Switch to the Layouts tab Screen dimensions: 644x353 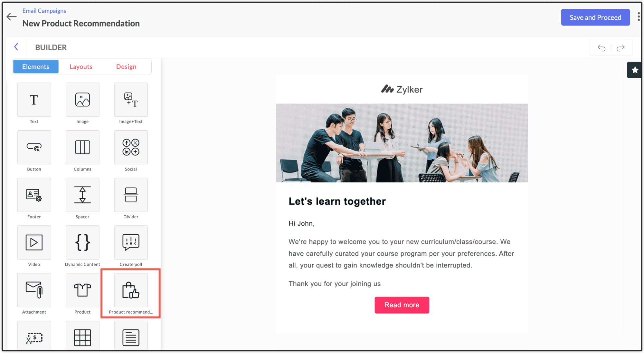pyautogui.click(x=81, y=67)
